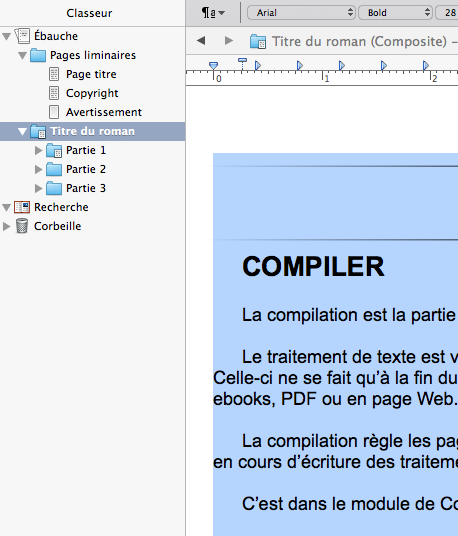This screenshot has height=536, width=458.
Task: Expand the Corbeille trash folder
Action: coord(6,226)
